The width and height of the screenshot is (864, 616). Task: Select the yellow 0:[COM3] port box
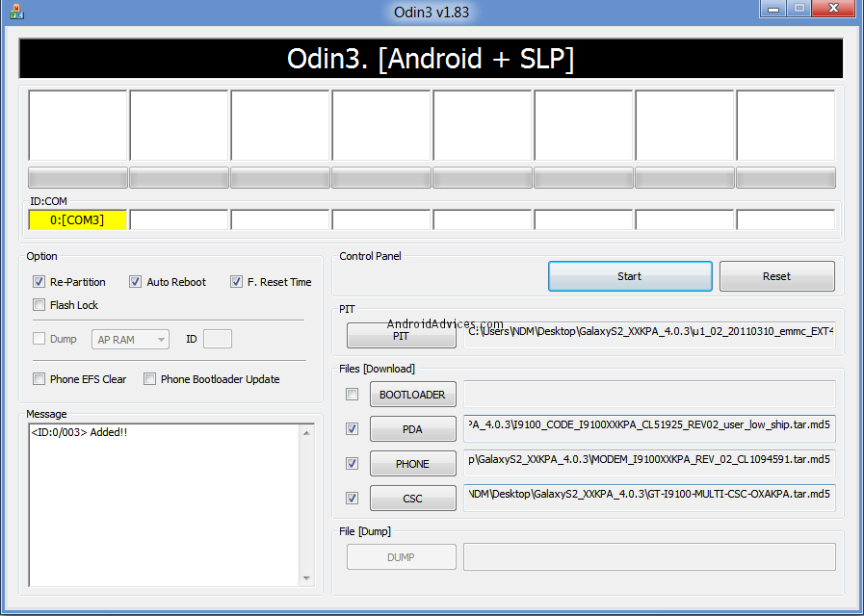78,220
